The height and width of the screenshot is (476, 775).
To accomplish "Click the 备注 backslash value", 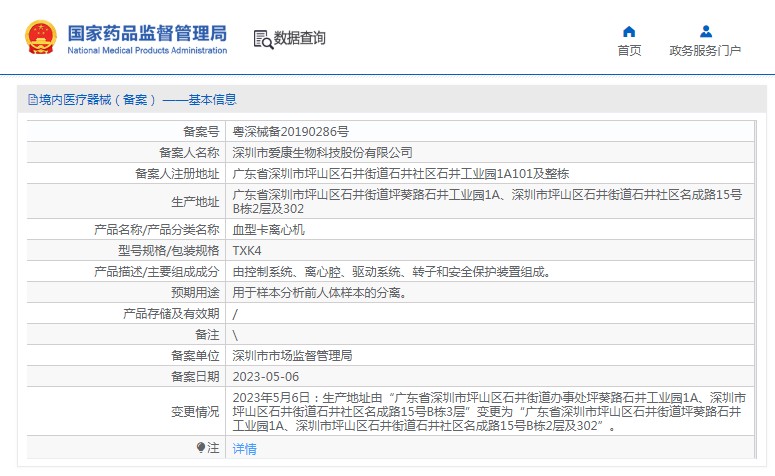I will pos(235,336).
